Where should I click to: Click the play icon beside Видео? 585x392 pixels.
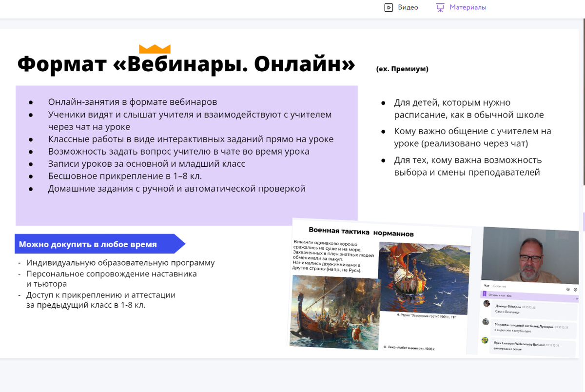(389, 7)
